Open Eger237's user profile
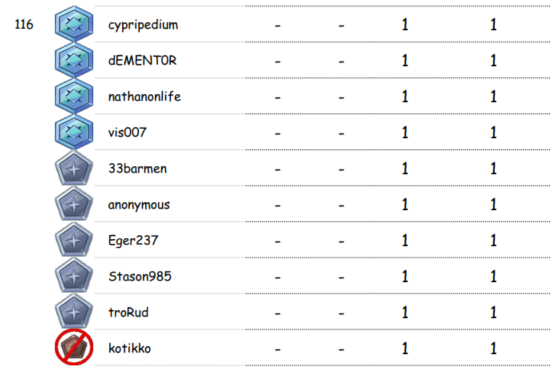Image resolution: width=555 pixels, height=370 pixels. click(133, 241)
